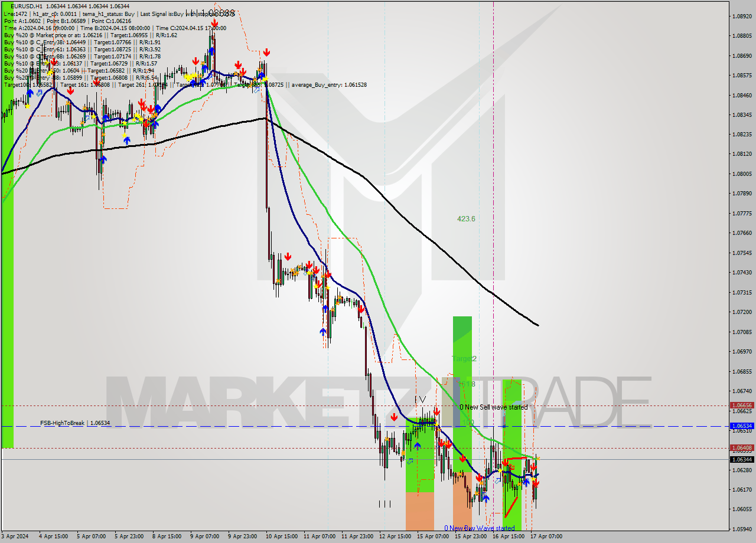Click the '4 Apr 15:00' time label
The image size is (756, 543).
(x=53, y=537)
